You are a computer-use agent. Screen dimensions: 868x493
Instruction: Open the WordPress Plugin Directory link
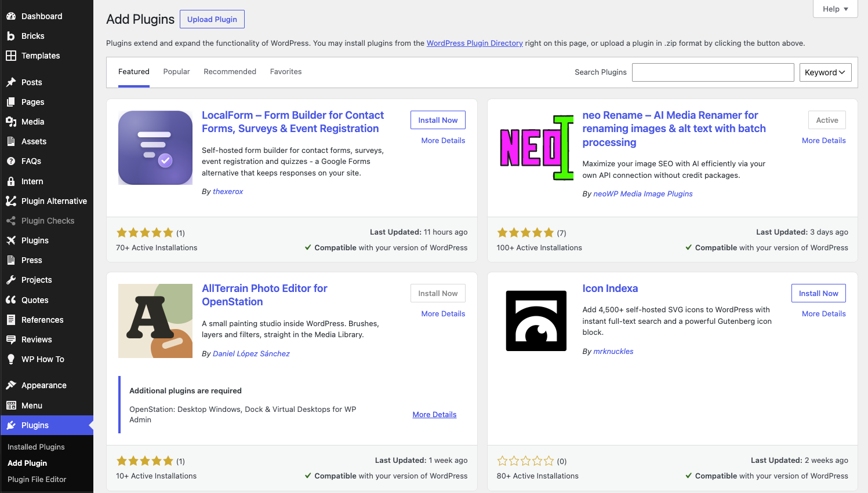pyautogui.click(x=475, y=43)
